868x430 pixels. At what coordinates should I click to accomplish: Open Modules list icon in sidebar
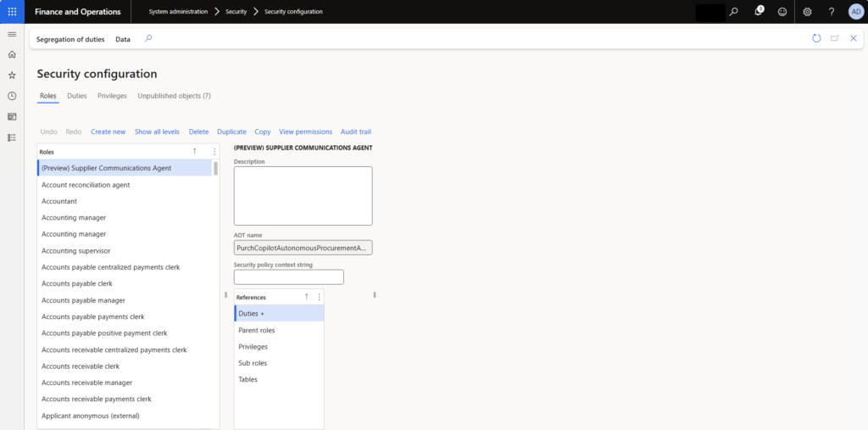pos(12,137)
